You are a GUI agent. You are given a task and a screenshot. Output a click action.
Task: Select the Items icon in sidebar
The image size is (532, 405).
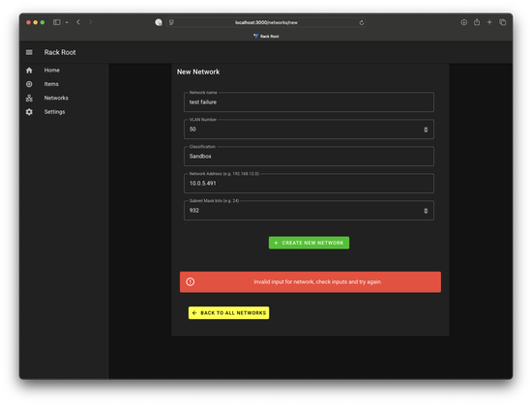point(29,84)
